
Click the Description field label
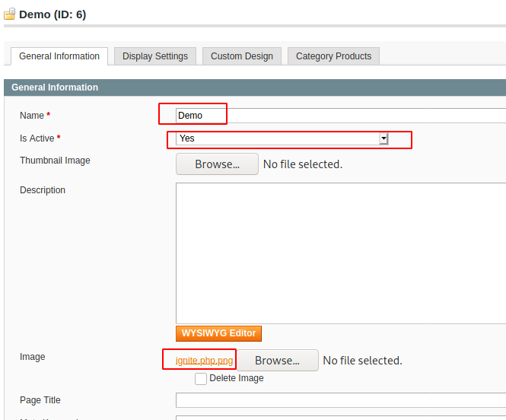pyautogui.click(x=43, y=190)
